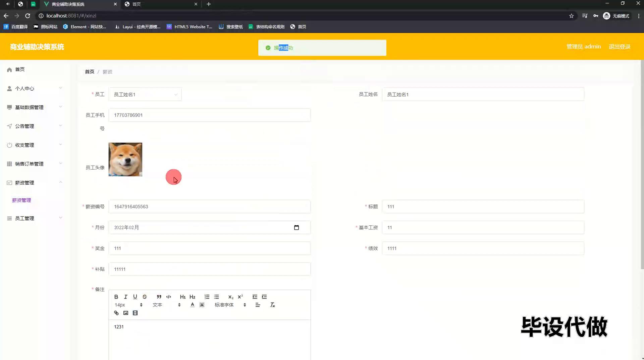Open the 首页 sidebar menu item
Image resolution: width=644 pixels, height=360 pixels.
coord(20,70)
